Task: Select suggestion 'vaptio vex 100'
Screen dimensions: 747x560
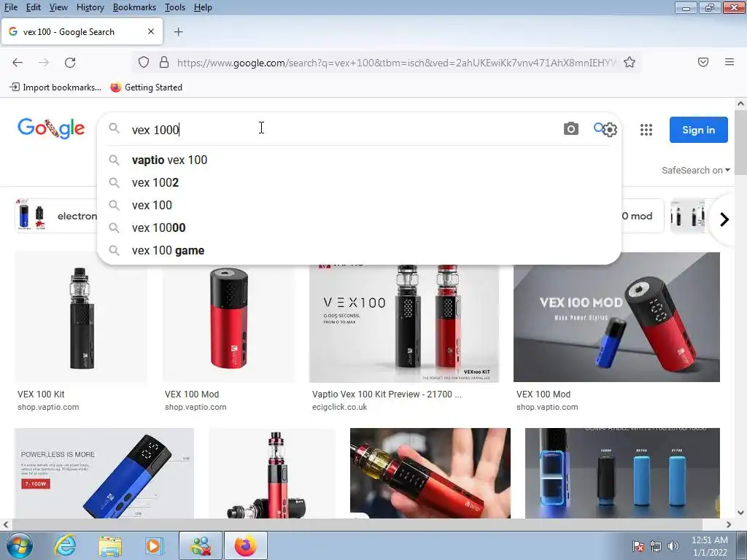Action: (x=359, y=160)
